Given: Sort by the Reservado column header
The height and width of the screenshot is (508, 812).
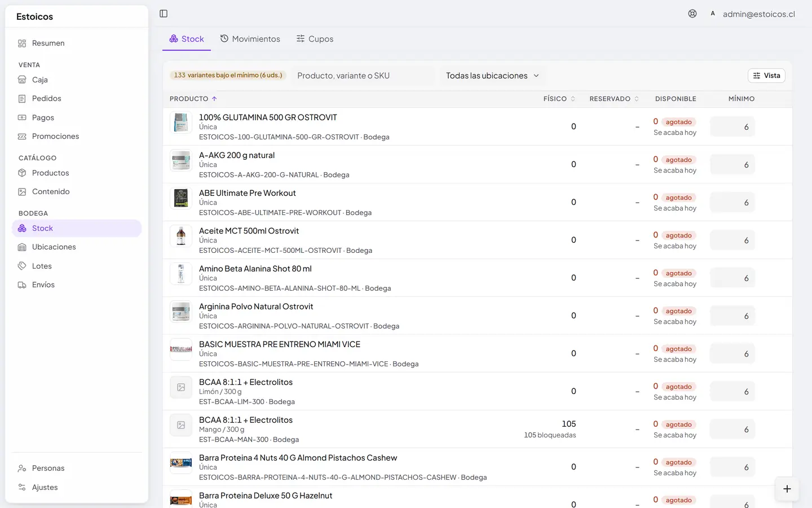Looking at the screenshot, I should [614, 99].
